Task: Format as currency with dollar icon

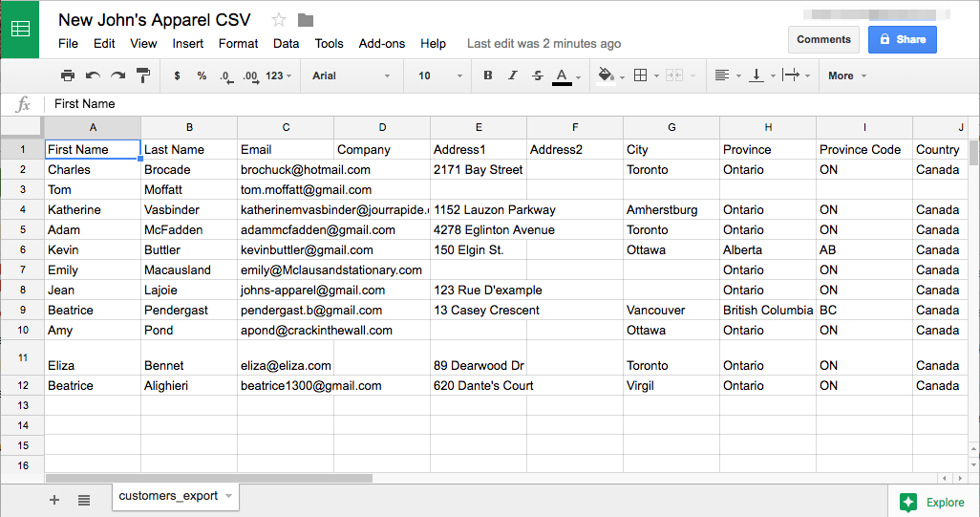Action: 177,75
